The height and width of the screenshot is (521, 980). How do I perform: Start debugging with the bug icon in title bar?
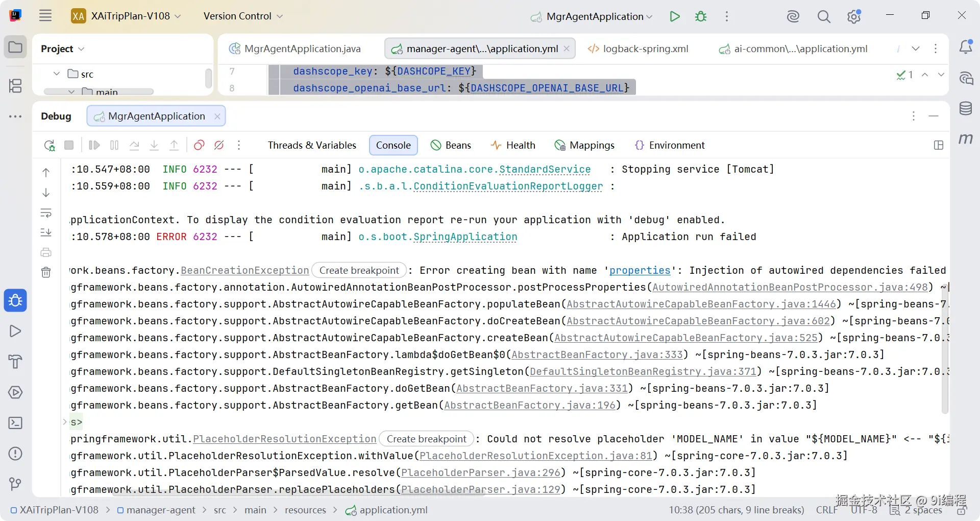pos(701,16)
